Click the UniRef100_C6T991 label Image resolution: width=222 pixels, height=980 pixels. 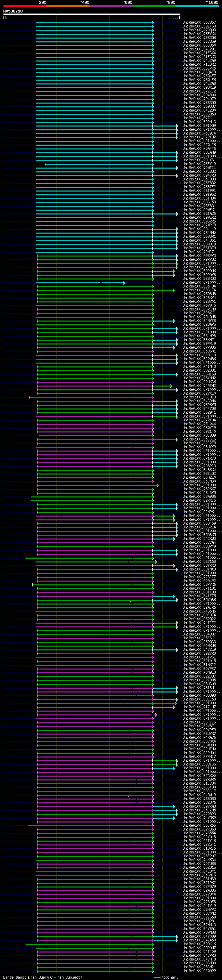(x=199, y=191)
